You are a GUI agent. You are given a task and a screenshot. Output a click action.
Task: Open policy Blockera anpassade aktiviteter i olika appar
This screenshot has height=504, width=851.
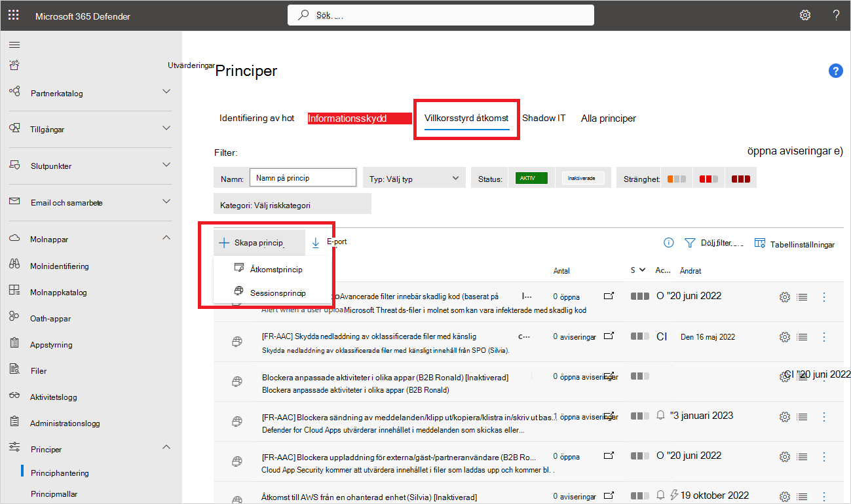pos(385,378)
